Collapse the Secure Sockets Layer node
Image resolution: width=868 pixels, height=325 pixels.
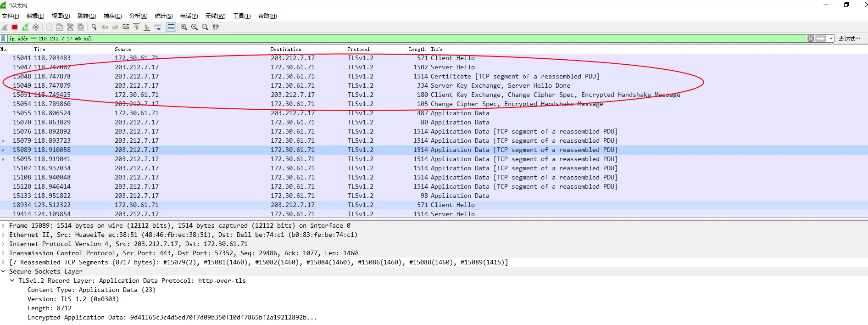3,271
